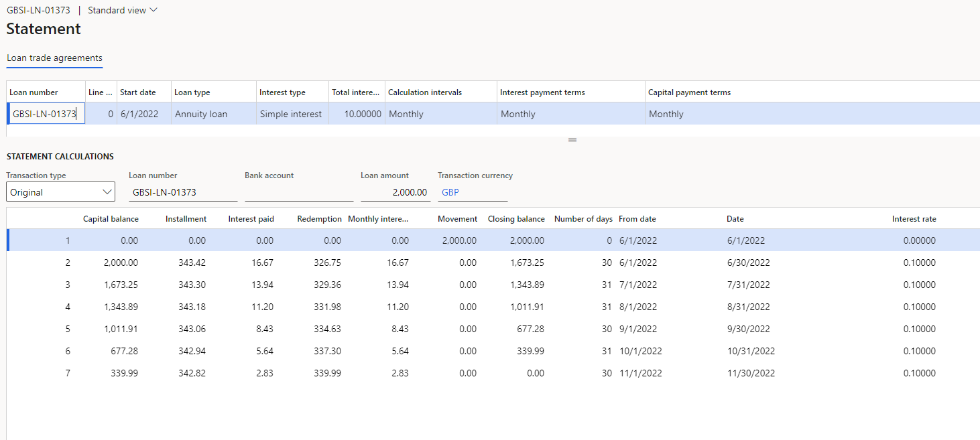Click the Installment column header
980x440 pixels.
186,219
